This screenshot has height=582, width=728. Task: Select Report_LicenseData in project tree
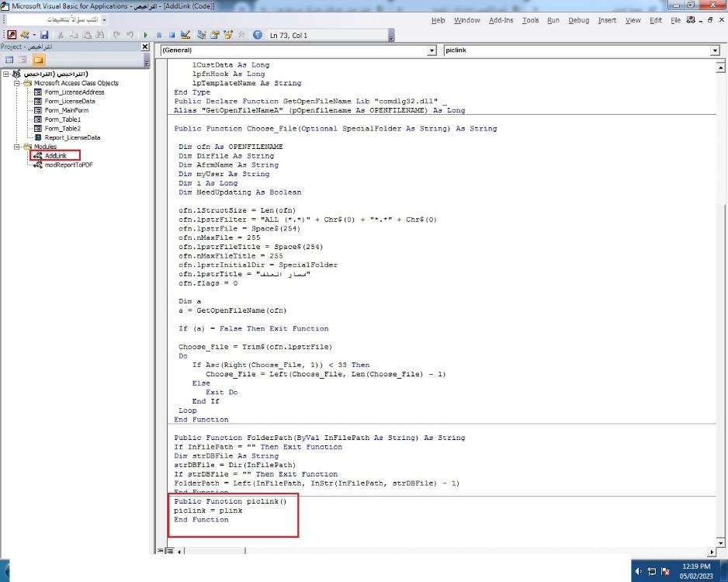point(72,137)
